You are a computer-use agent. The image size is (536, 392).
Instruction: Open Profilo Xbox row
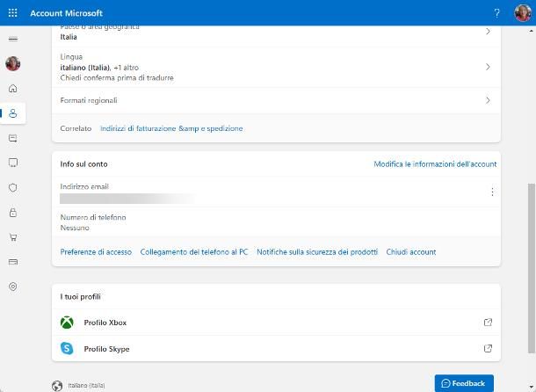click(276, 323)
